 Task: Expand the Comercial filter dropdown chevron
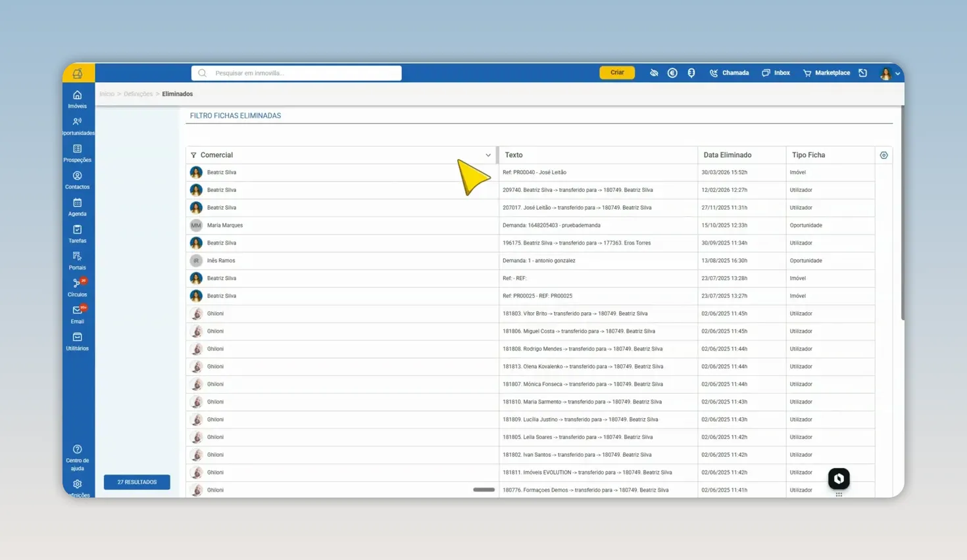coord(488,156)
